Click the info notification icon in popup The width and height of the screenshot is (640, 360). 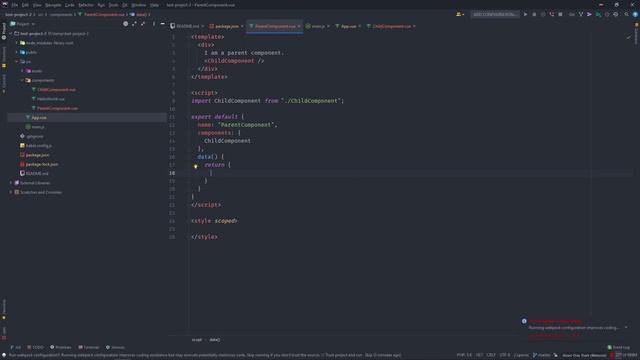coord(524,321)
